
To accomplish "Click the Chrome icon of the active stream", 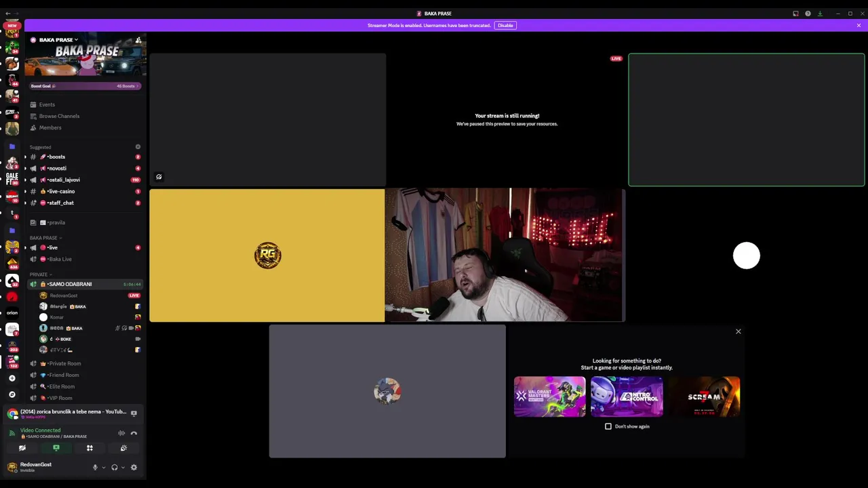I will [x=12, y=413].
